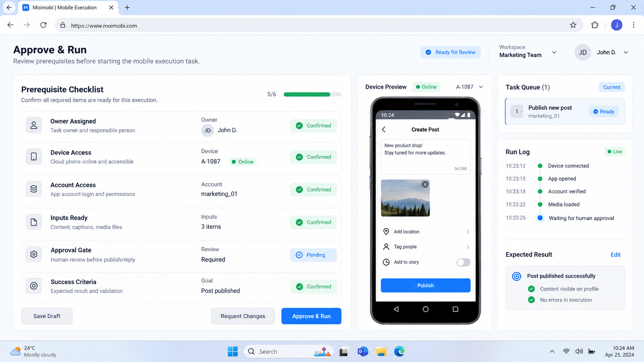
Task: Click the Confirmed badge on Inputs Ready
Action: (313, 222)
